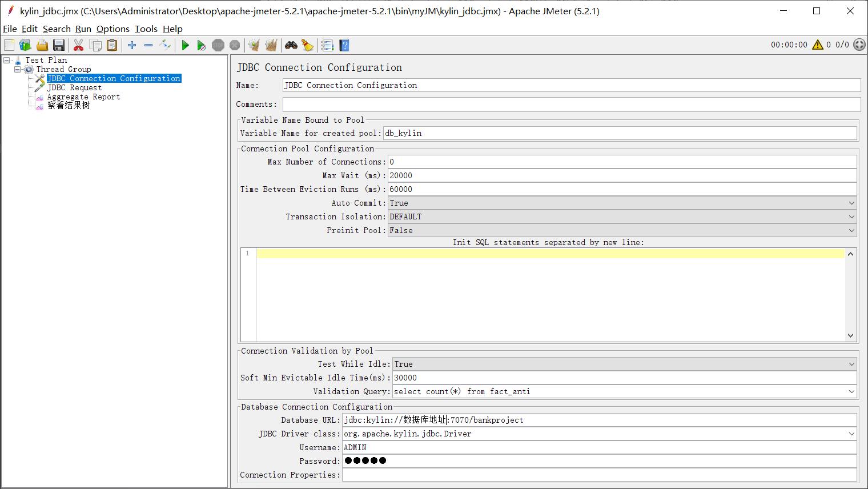
Task: Click Soft Min Evictable Idle Time field
Action: coord(625,378)
